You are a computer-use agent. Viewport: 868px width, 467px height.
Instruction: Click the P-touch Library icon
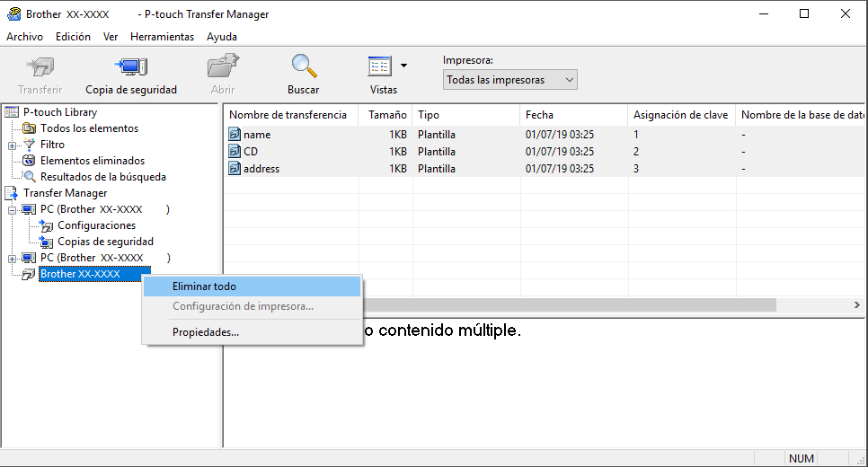(11, 112)
